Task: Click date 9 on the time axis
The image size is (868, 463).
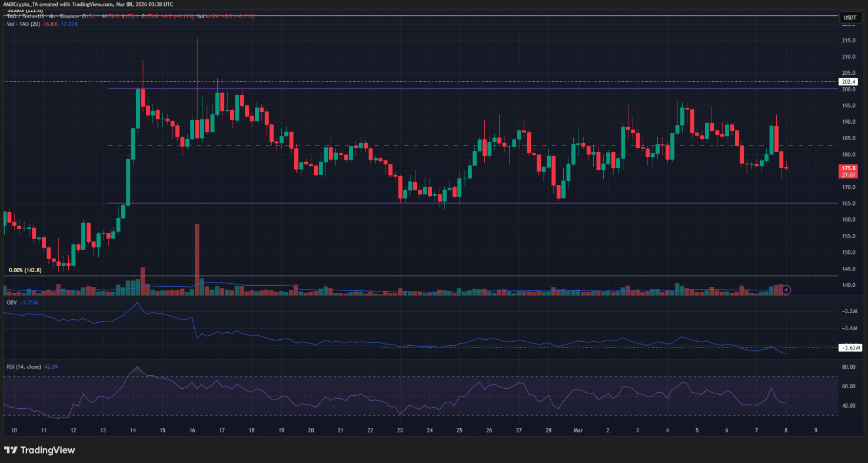Action: (x=815, y=431)
